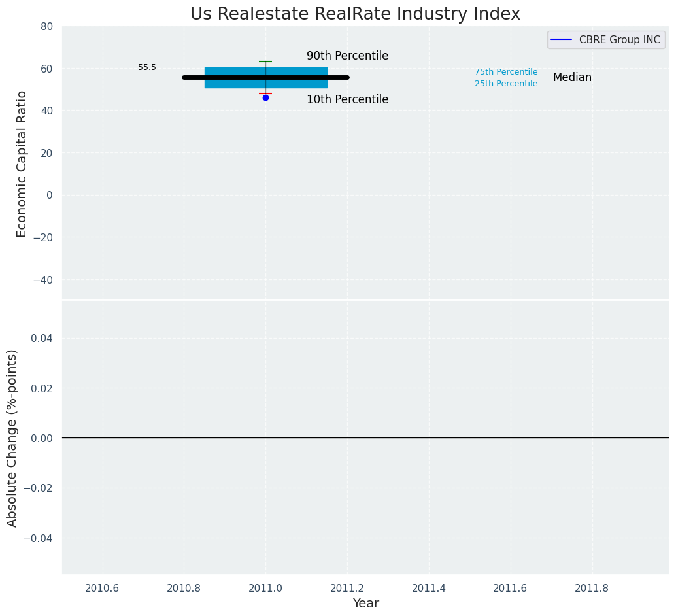Viewport: 676px width, 616px height.
Task: Click the blue CBRE data point dot
Action: click(265, 97)
